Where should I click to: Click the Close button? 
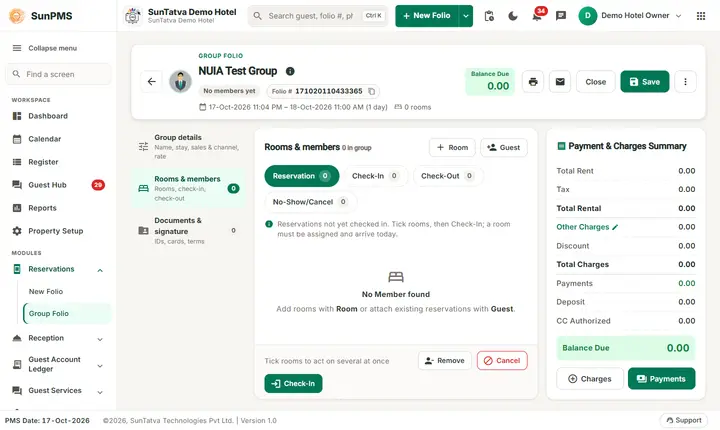tap(596, 82)
